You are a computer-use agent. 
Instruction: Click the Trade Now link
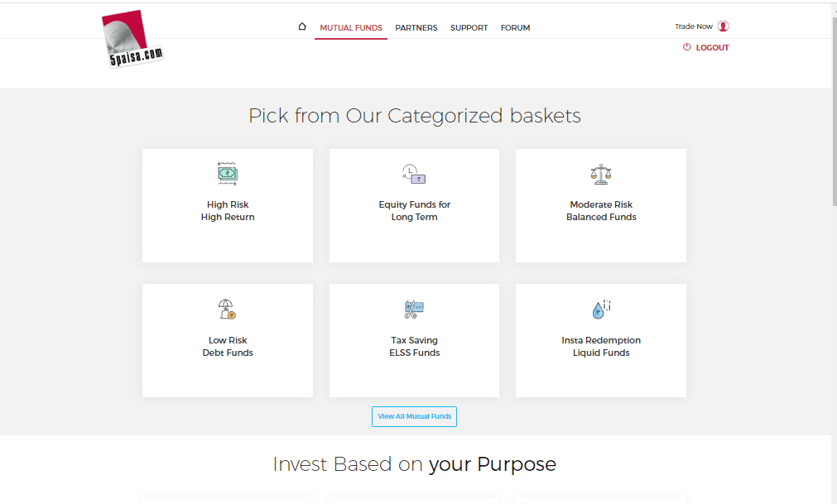694,26
